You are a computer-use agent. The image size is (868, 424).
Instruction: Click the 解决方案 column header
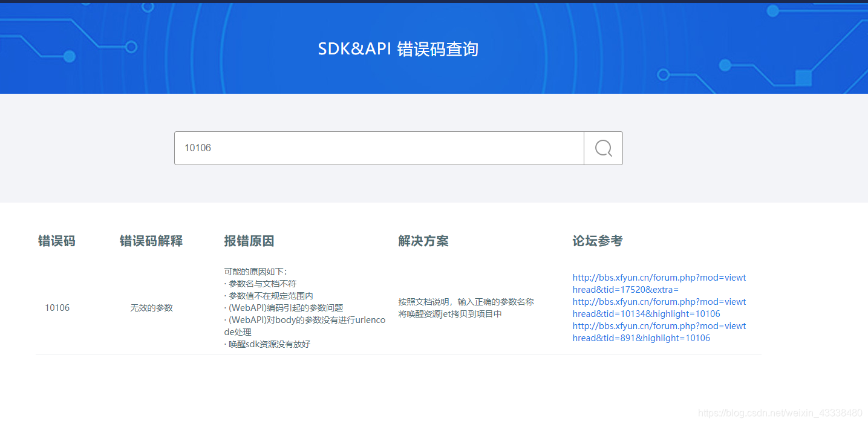pos(423,241)
